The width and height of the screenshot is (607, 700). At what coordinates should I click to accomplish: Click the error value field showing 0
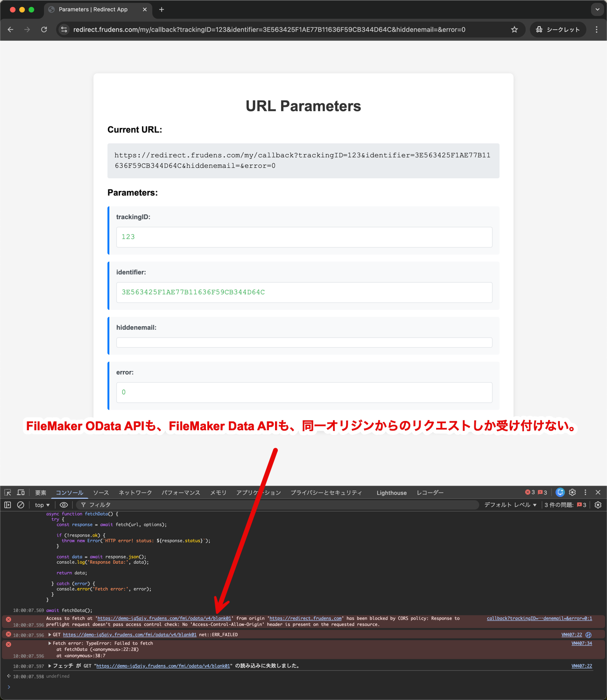pos(304,392)
